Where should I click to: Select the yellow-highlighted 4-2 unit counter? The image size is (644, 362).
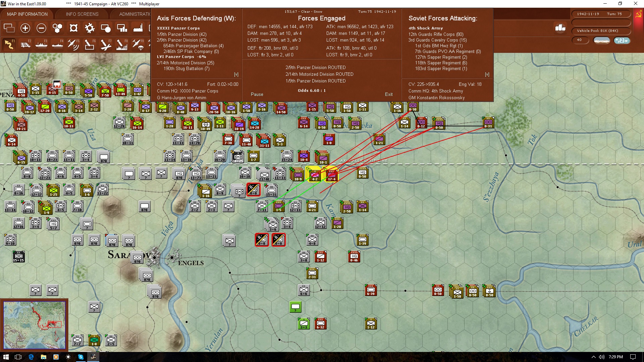point(314,174)
